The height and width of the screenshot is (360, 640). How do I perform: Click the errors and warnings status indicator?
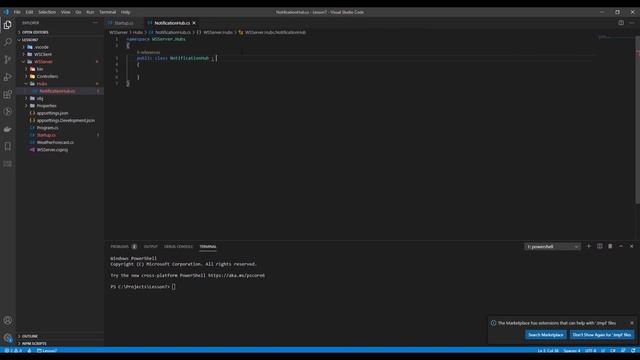[x=13, y=351]
